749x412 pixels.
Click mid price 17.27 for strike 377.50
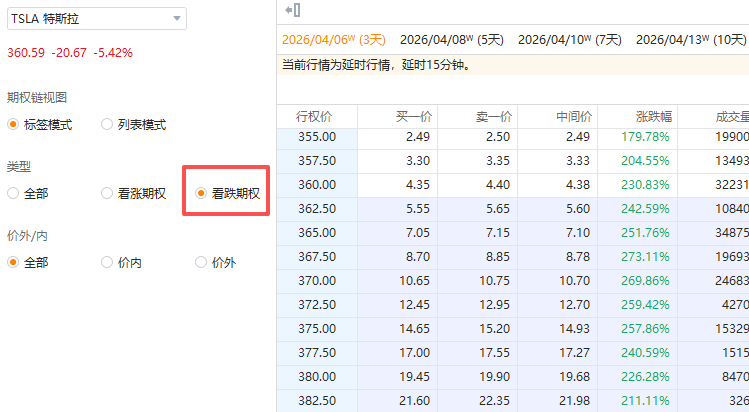[575, 353]
